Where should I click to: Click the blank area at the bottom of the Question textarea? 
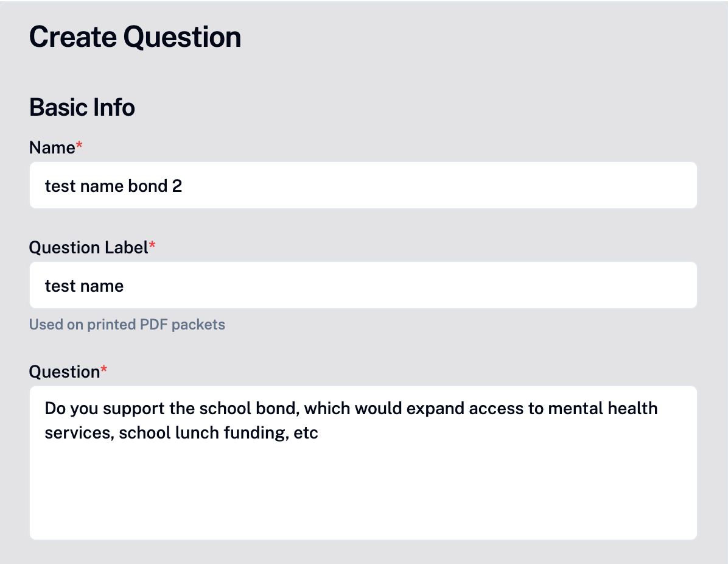tap(363, 502)
